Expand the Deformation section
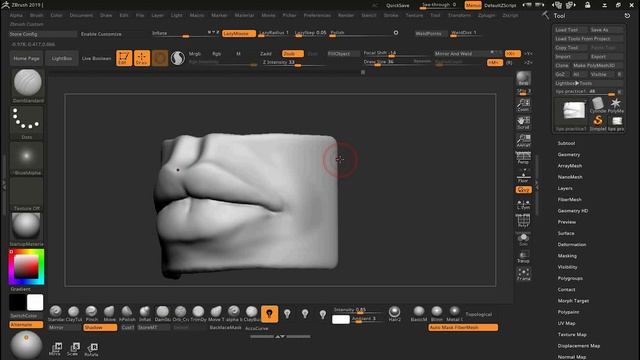Screen dimensions: 640x360 click(x=572, y=244)
